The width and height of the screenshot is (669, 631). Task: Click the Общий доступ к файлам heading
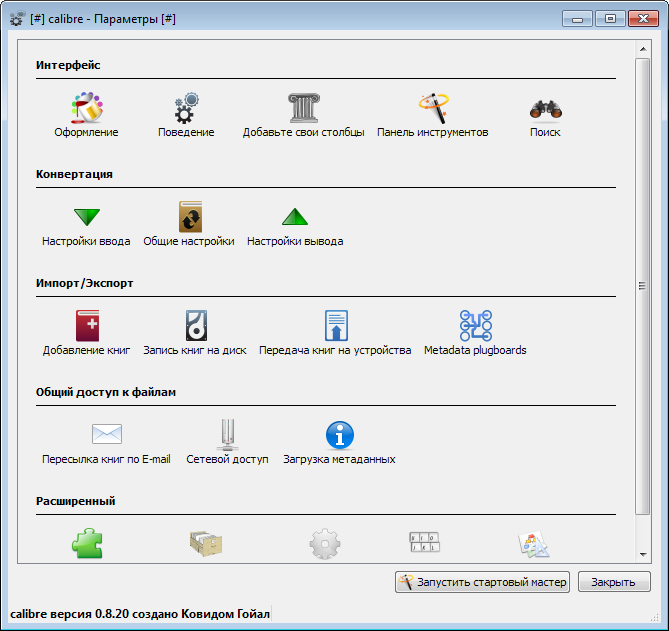point(106,392)
